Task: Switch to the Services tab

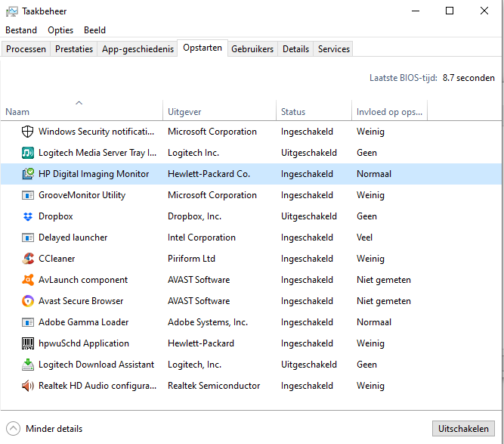Action: 334,49
